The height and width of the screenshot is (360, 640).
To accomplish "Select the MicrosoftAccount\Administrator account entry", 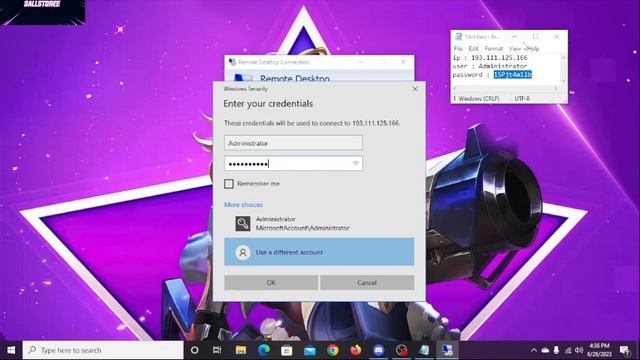I will (x=319, y=223).
